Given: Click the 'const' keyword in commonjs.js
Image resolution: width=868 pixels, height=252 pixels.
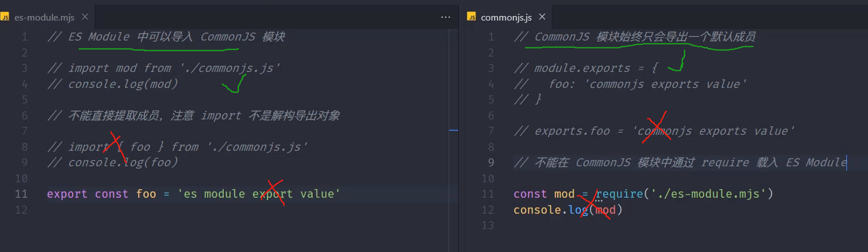Looking at the screenshot, I should pyautogui.click(x=531, y=194).
